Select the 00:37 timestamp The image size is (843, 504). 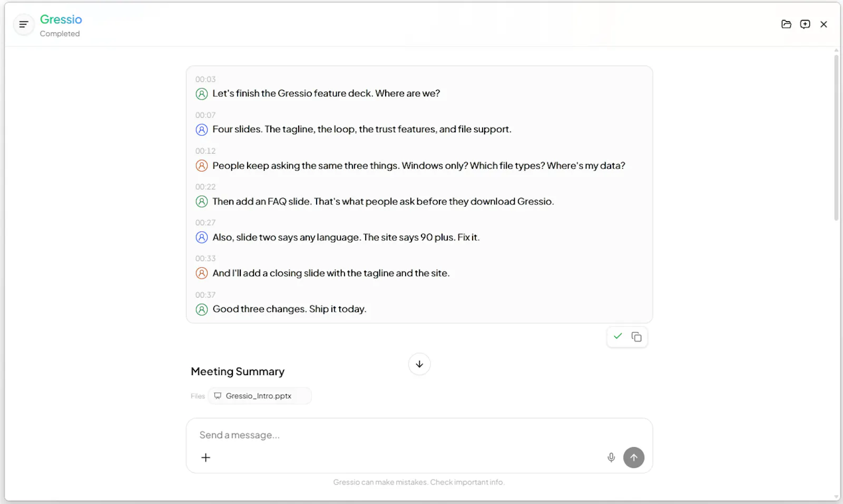pyautogui.click(x=205, y=295)
